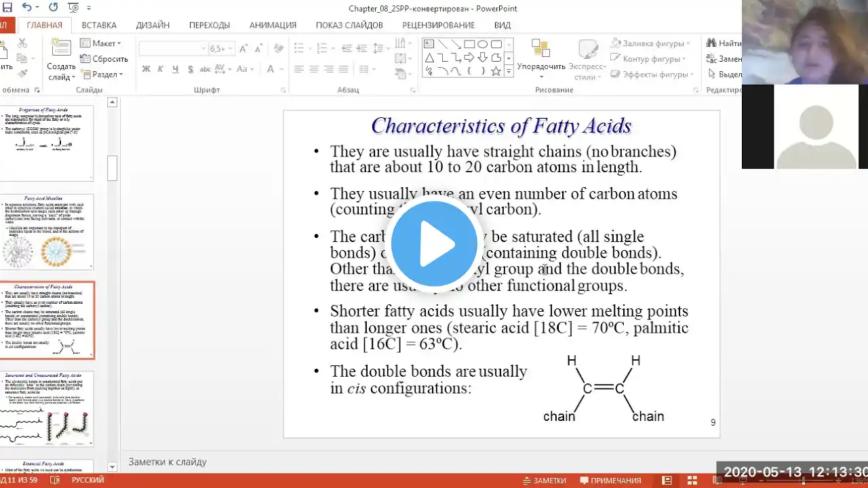Screen dimensions: 868x488
Task: Click the ПРИМЕЧАНИЯ comments button
Action: click(x=608, y=480)
